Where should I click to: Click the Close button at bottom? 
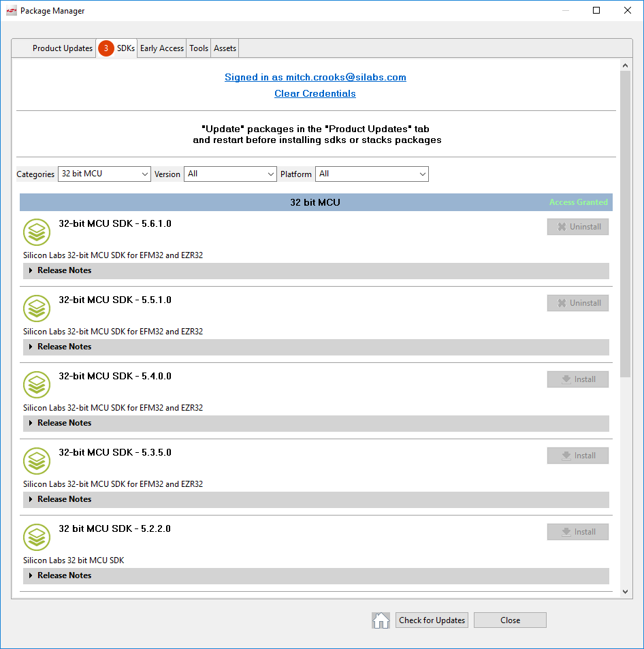click(x=510, y=620)
